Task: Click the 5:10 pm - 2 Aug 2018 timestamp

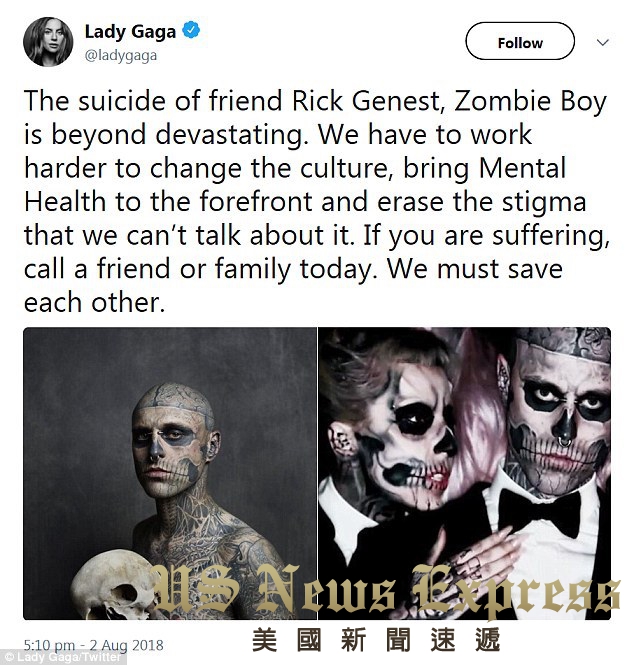Action: click(x=93, y=645)
